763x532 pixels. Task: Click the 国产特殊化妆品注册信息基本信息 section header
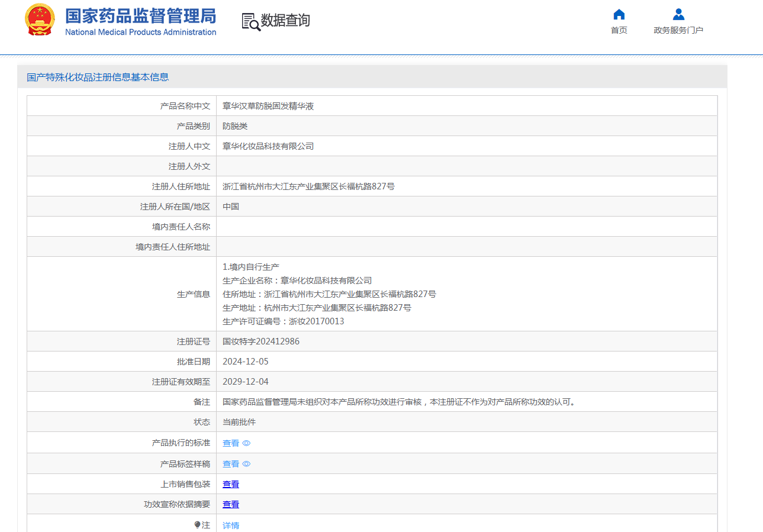98,77
